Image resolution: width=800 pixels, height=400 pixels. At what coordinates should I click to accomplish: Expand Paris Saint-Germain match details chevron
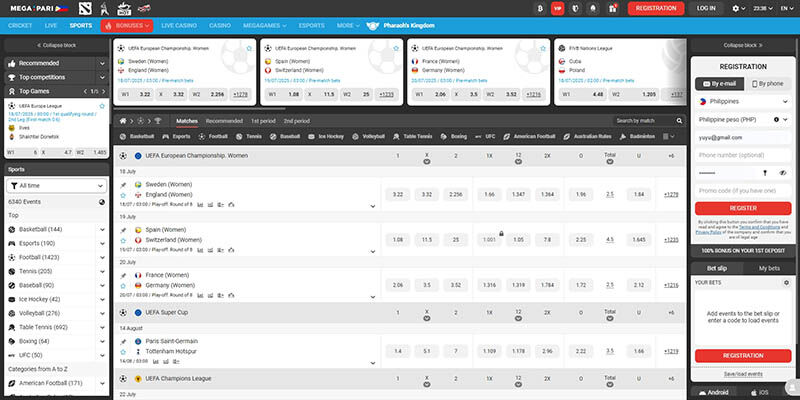click(372, 363)
